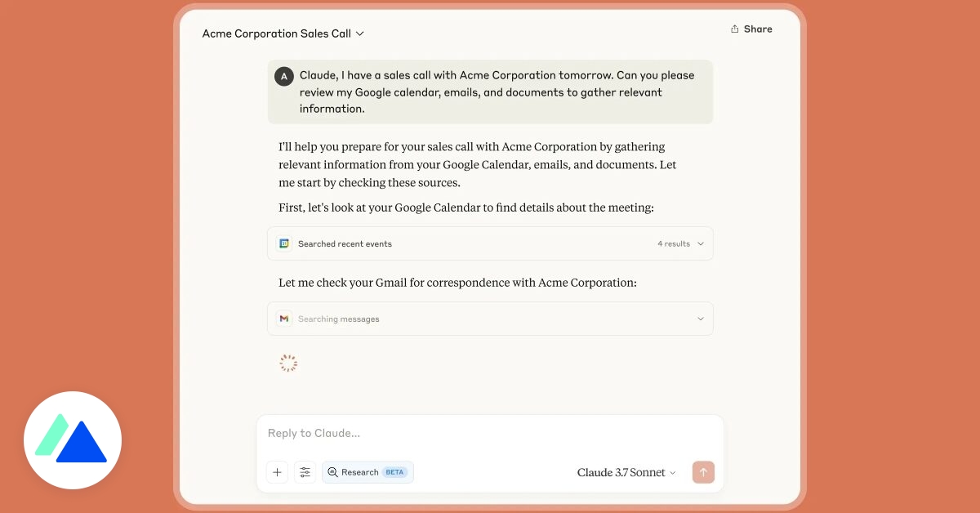Select the Claude logo in bottom-left circle
The image size is (980, 513).
tap(72, 439)
